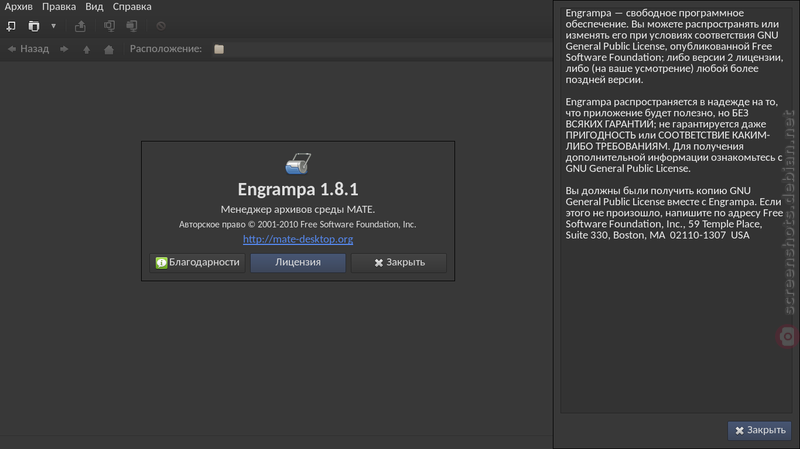Click 'Менеджер архивов среды MATE.' text
This screenshot has width=800, height=449.
tap(298, 209)
